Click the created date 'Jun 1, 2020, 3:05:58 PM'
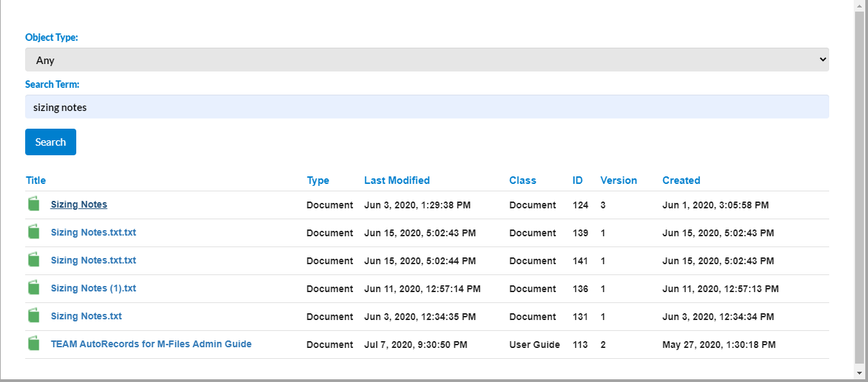 716,205
